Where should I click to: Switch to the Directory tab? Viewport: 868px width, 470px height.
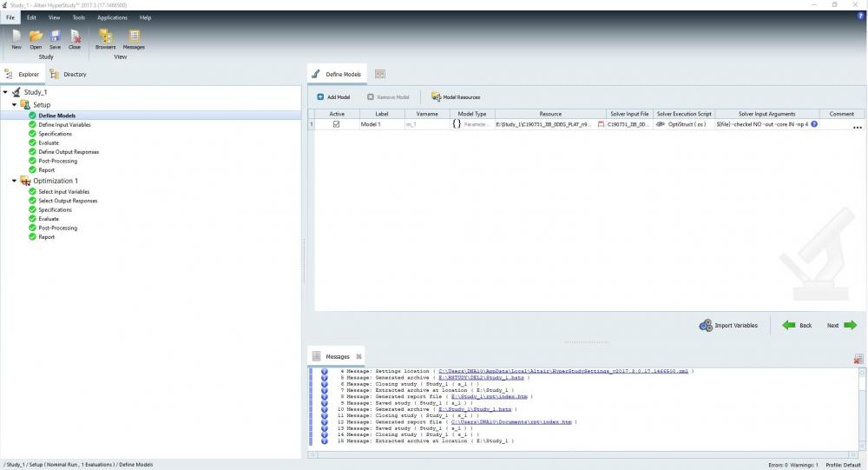(x=68, y=74)
